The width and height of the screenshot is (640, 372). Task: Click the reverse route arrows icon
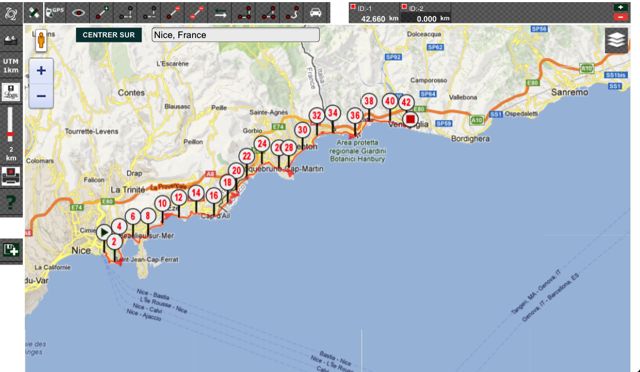point(220,13)
